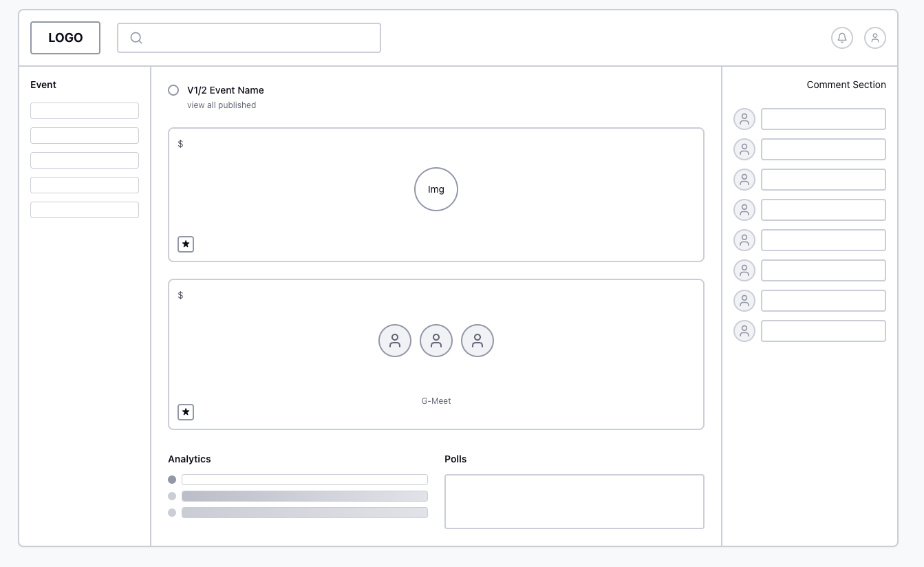This screenshot has width=924, height=567.
Task: Click the star icon in the Img card
Action: point(186,244)
